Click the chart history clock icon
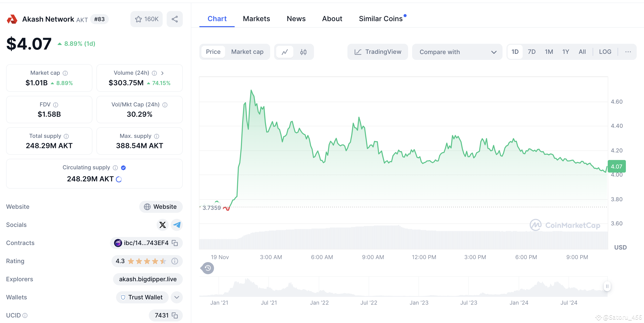644x323 pixels. pos(208,268)
